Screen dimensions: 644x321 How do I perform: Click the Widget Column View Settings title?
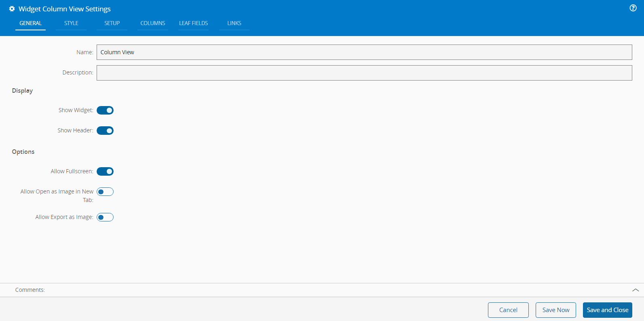point(65,9)
